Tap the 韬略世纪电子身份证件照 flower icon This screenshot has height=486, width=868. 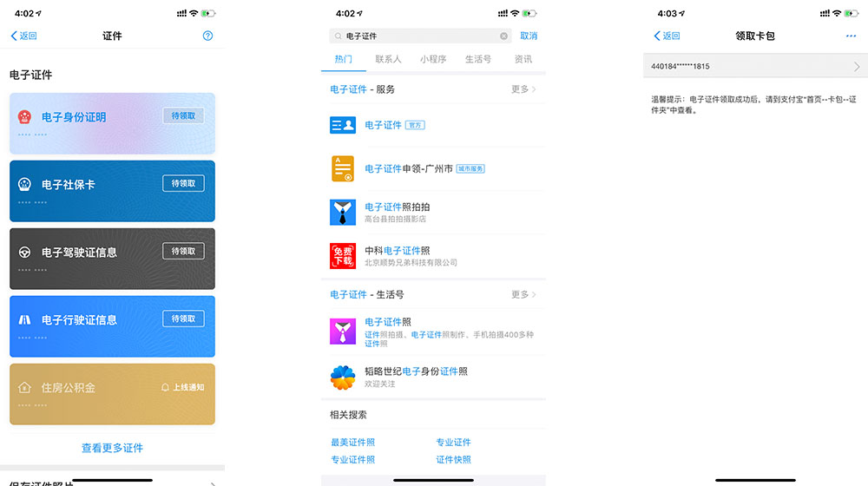point(343,378)
